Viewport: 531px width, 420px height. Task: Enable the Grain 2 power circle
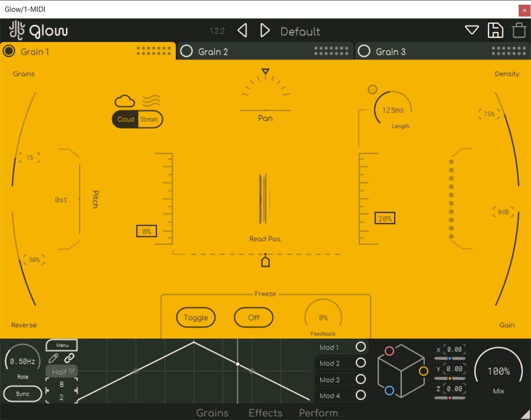pyautogui.click(x=186, y=51)
